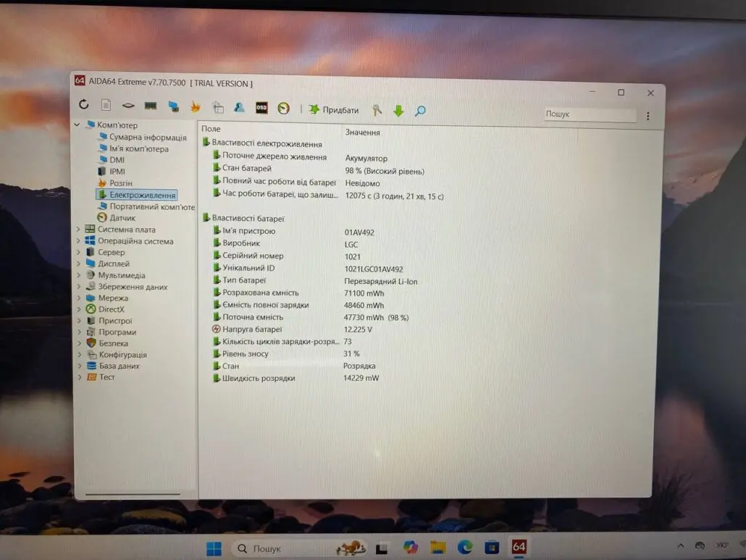Screen dimensions: 746x560
Task: Collapse the Комп'ютер tree node
Action: pos(77,125)
